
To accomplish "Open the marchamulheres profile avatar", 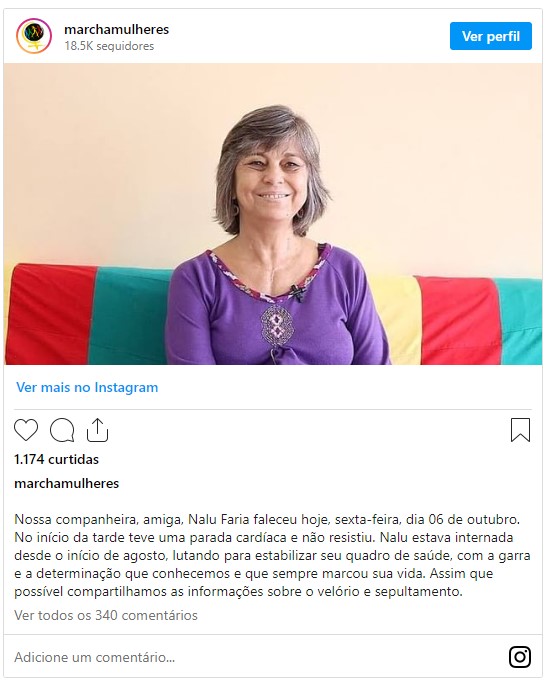I will [34, 36].
